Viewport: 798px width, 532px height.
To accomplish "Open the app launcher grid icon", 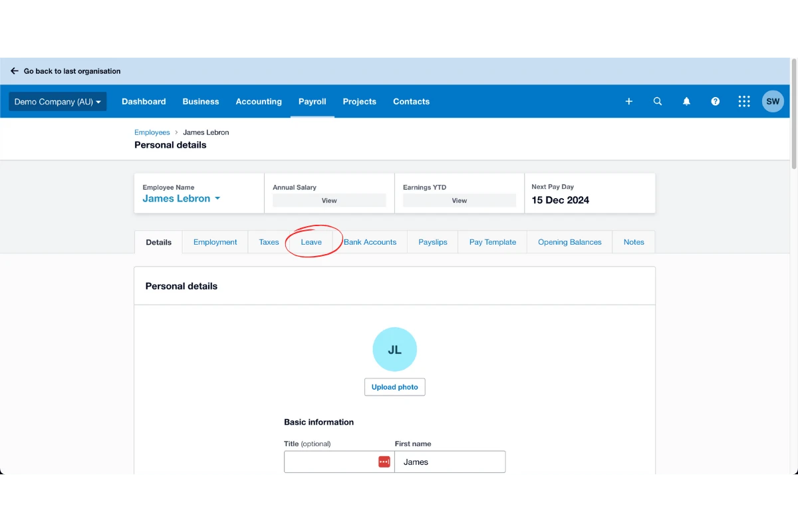I will click(x=744, y=102).
